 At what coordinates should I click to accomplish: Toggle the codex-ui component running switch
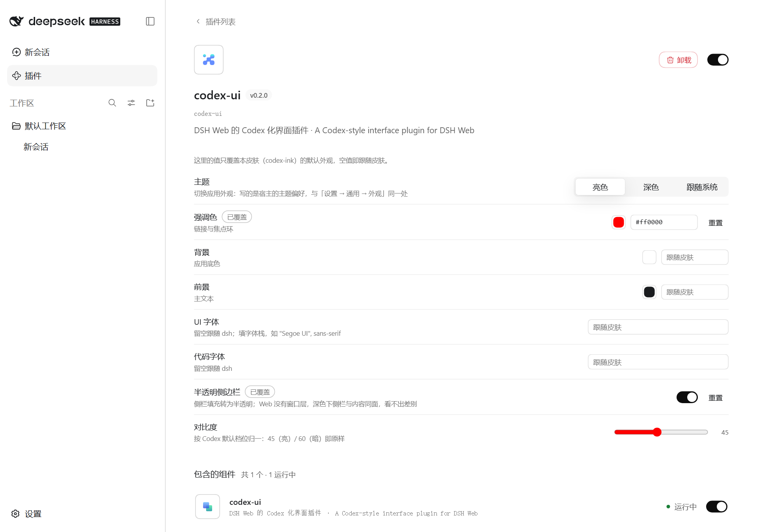(x=716, y=506)
